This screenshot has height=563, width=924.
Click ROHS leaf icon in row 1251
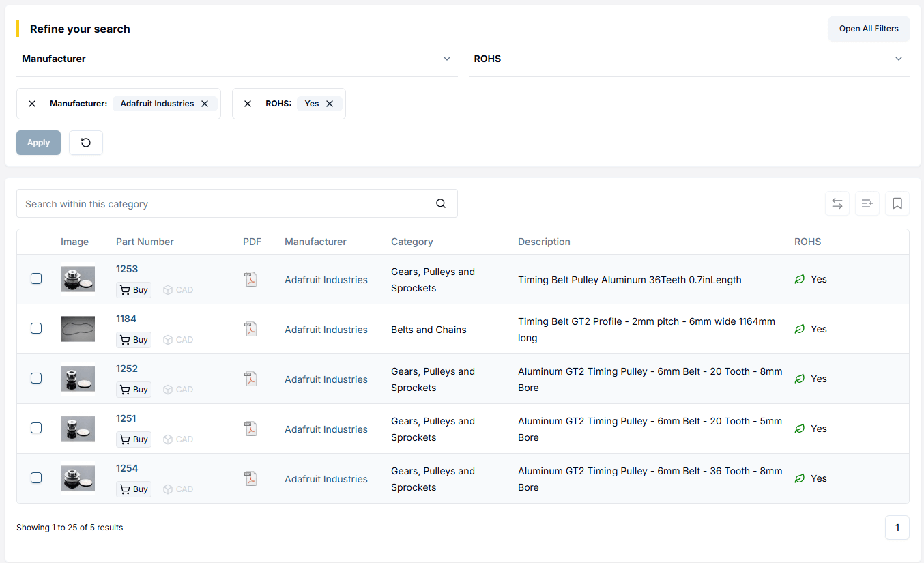click(x=800, y=429)
